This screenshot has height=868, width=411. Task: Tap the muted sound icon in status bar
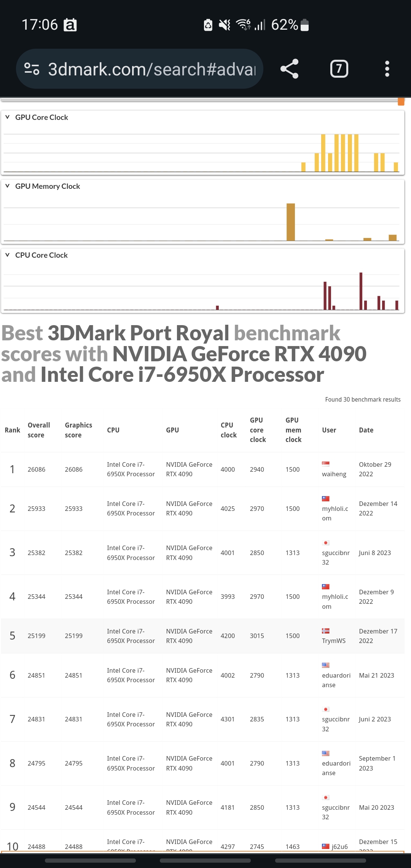pos(225,25)
